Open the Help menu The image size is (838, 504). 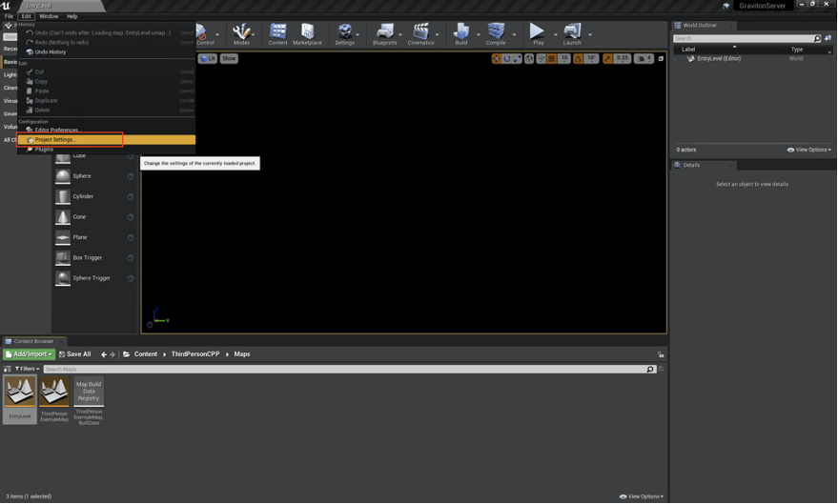72,16
